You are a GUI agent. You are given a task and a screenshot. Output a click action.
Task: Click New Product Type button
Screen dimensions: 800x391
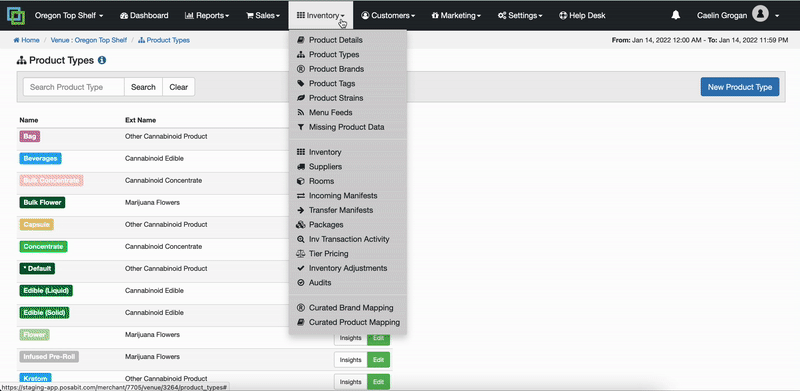[x=740, y=87]
